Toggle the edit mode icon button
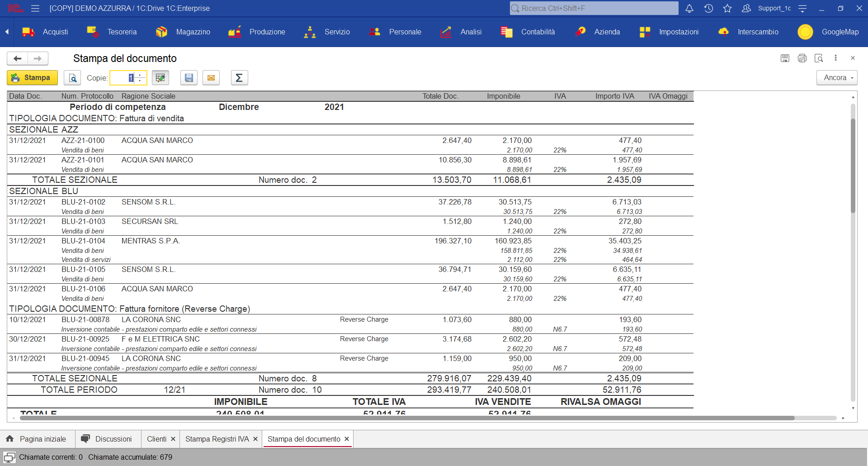Viewport: 868px width, 466px height. pyautogui.click(x=160, y=78)
